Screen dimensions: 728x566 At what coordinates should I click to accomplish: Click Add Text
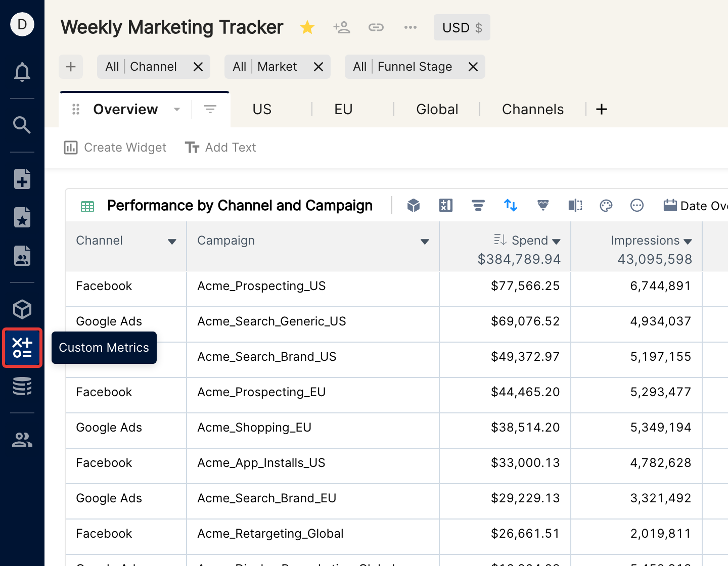(x=220, y=148)
